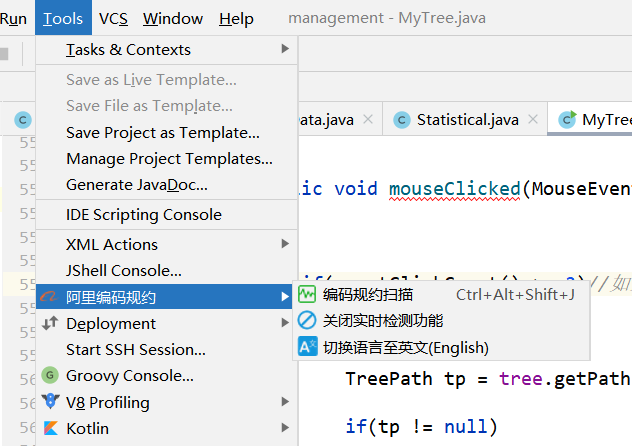The height and width of the screenshot is (446, 632).
Task: Choose Generate JavaDoc menu entry
Action: click(166, 185)
